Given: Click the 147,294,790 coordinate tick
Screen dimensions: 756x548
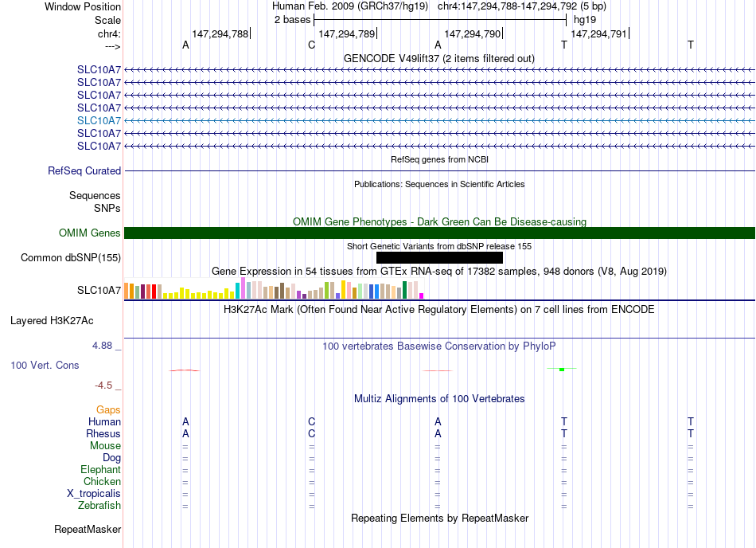Looking at the screenshot, I should coord(473,33).
